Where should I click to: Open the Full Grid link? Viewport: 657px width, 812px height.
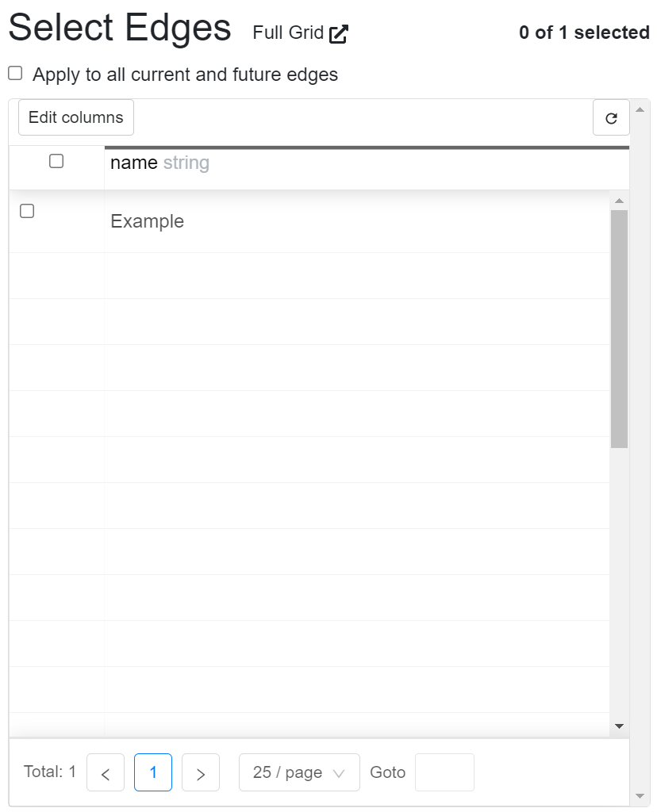click(x=288, y=33)
